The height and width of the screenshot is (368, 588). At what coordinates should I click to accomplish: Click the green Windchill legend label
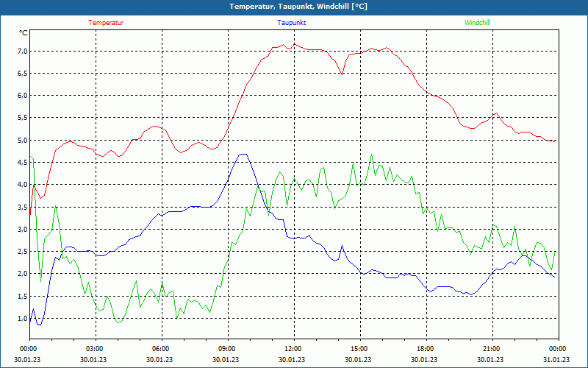coord(477,23)
